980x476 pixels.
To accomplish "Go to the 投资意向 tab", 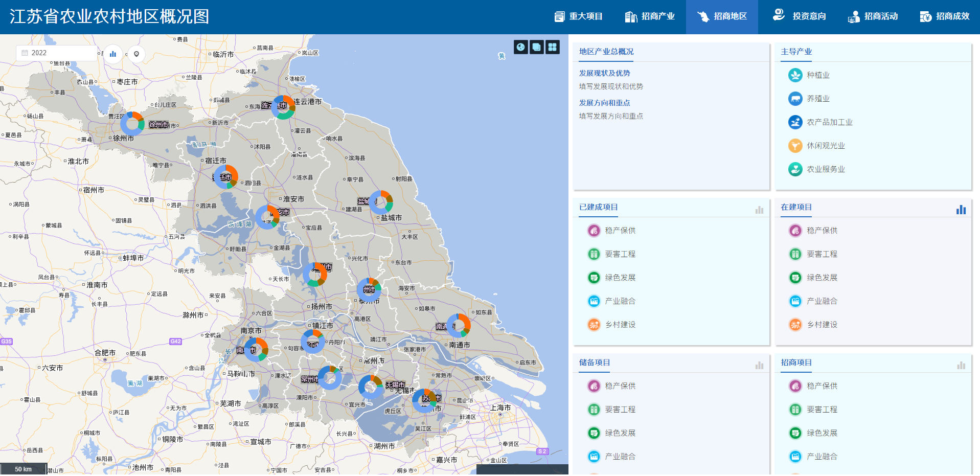I will 800,16.
